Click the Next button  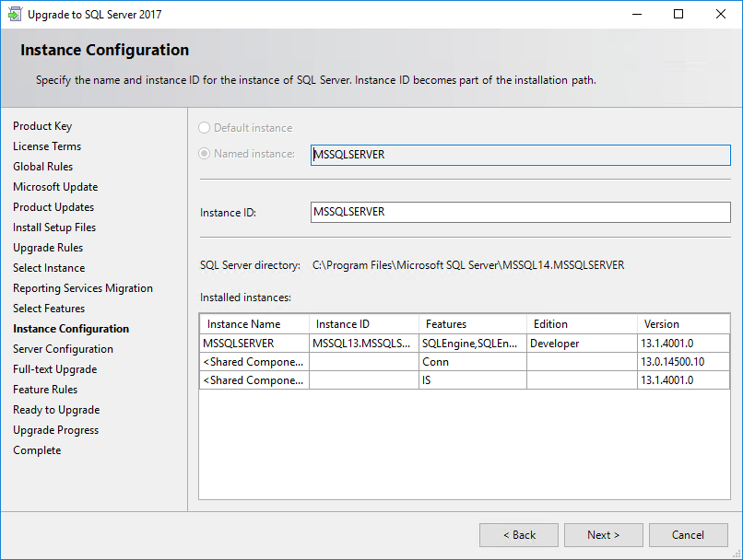click(603, 535)
